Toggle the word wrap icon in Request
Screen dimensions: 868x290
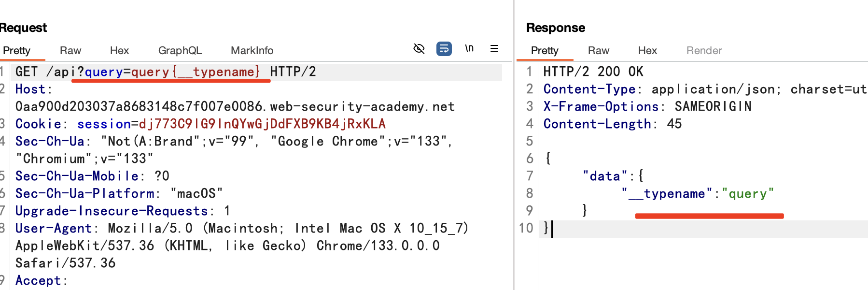click(444, 48)
